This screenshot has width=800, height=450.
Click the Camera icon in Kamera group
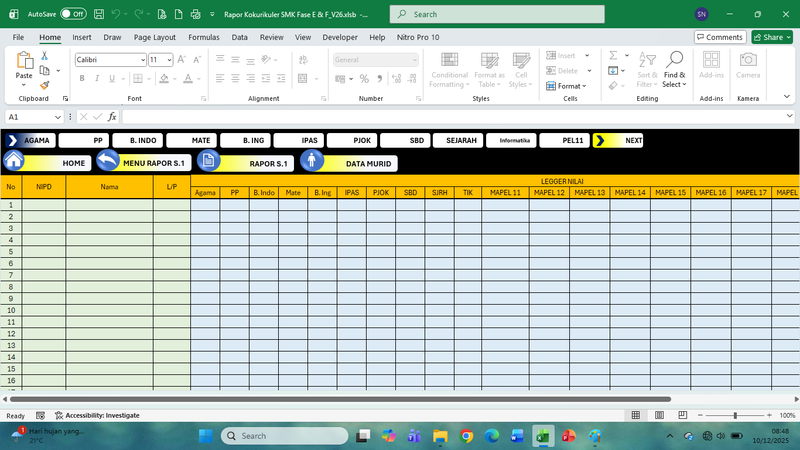point(747,62)
